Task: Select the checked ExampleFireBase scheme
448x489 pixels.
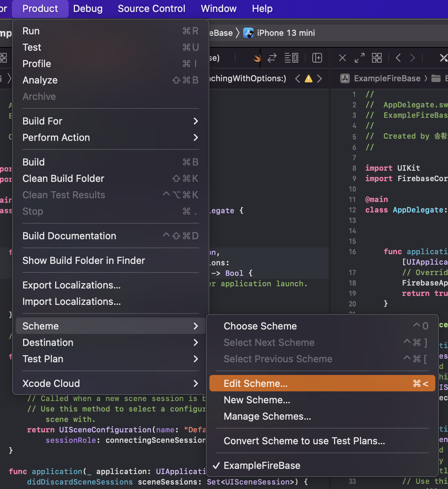Action: pyautogui.click(x=322, y=466)
